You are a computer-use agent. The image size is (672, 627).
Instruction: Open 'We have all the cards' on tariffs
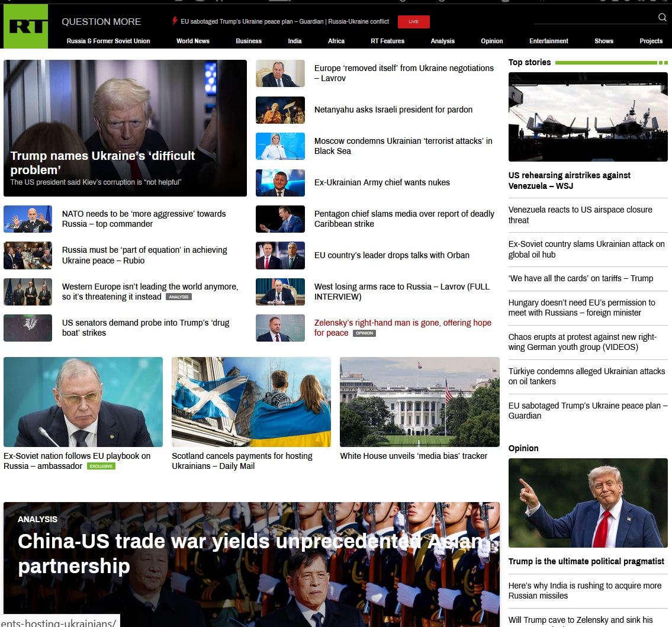[x=581, y=279]
